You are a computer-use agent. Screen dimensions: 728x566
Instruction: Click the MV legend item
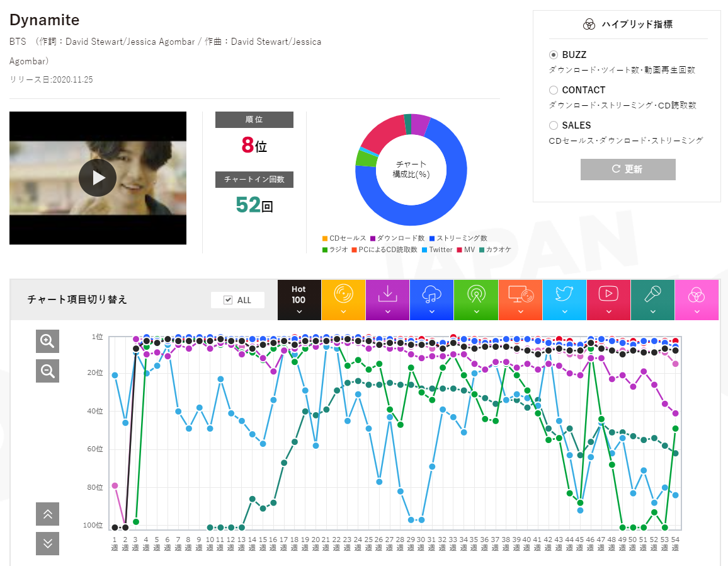466,250
